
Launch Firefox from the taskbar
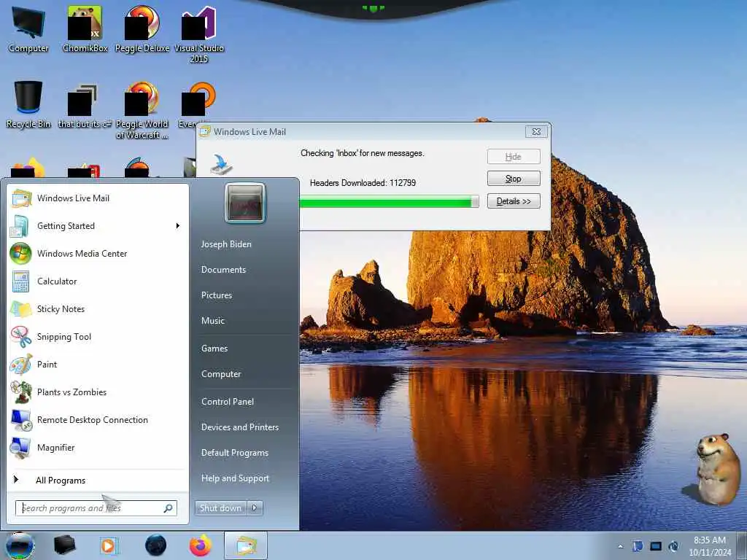point(201,545)
